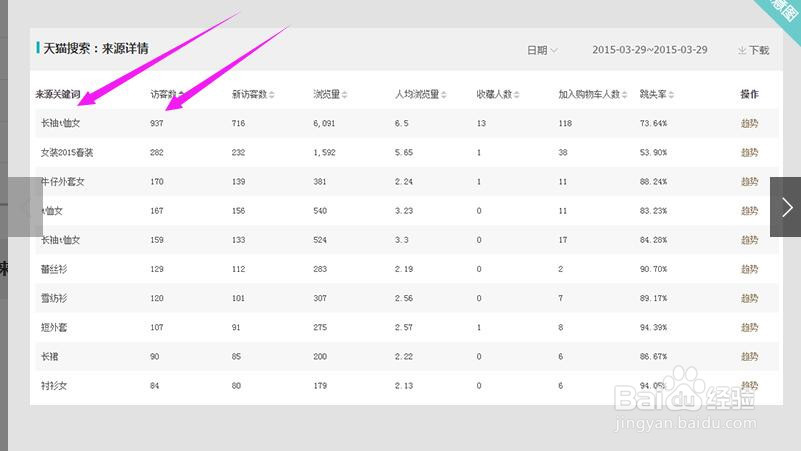
Task: Click new visitor count 85
Action: [x=236, y=357]
